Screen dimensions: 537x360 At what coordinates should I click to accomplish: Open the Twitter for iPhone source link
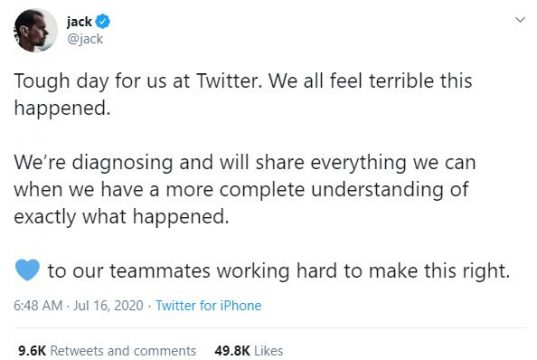pyautogui.click(x=209, y=306)
